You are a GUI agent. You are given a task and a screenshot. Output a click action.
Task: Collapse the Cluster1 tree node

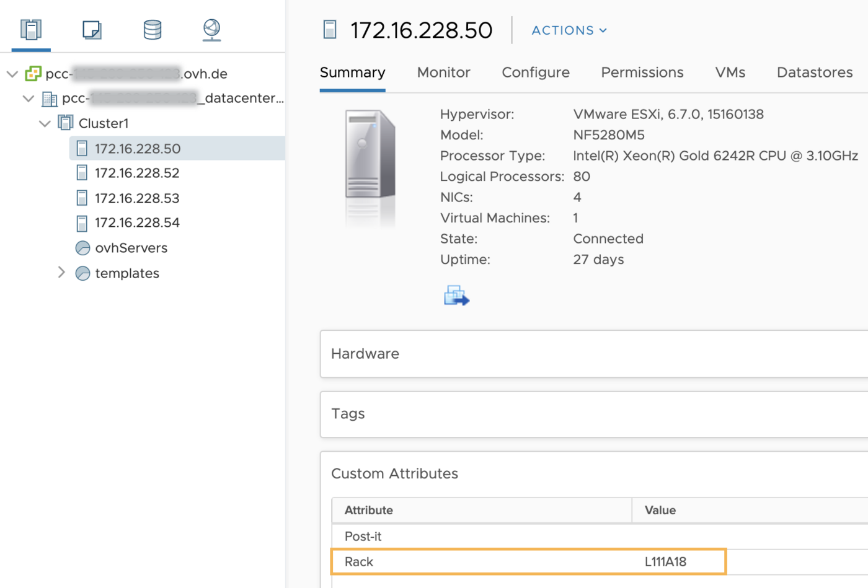(x=45, y=123)
